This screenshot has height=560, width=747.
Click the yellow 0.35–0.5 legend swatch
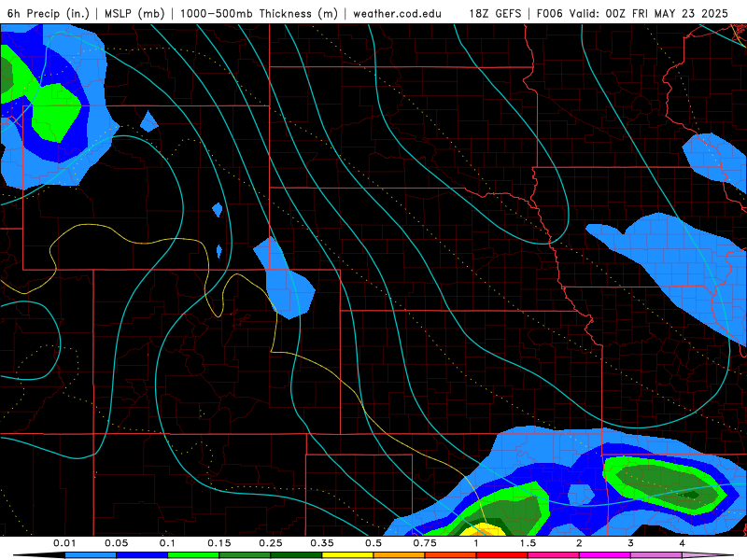point(347,555)
